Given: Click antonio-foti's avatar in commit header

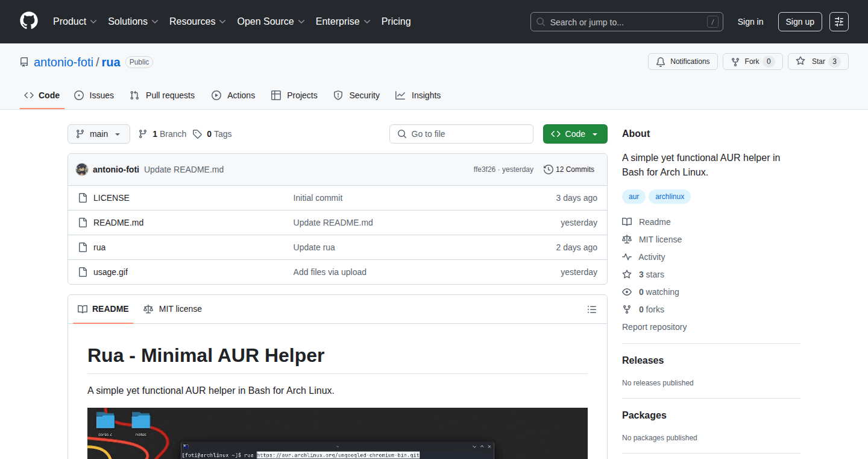Looking at the screenshot, I should 82,169.
